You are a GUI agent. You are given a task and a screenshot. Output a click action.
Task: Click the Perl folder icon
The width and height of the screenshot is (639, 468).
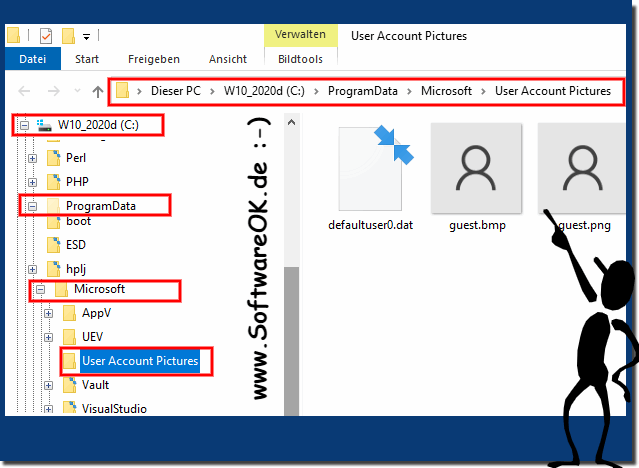(54, 158)
